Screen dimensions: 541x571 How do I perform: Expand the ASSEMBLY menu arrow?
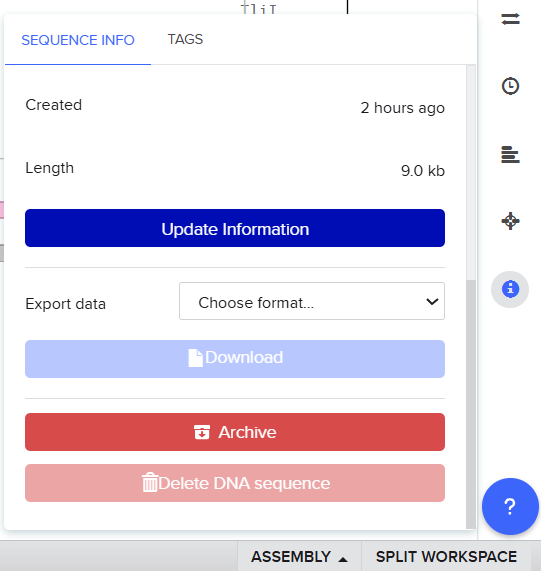[x=343, y=559]
